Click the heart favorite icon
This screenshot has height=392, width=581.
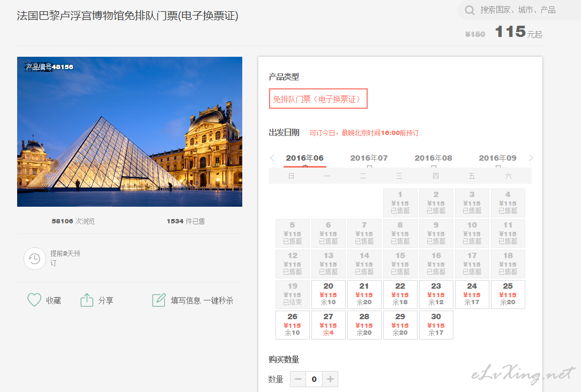pos(34,300)
